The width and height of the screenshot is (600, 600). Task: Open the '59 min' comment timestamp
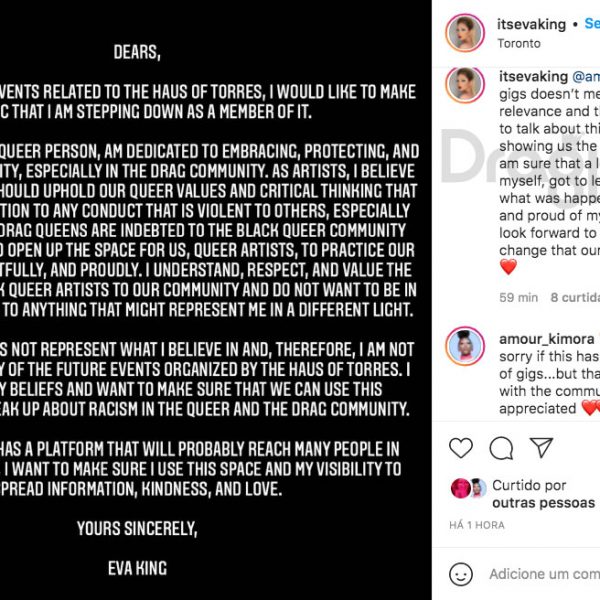pyautogui.click(x=518, y=297)
